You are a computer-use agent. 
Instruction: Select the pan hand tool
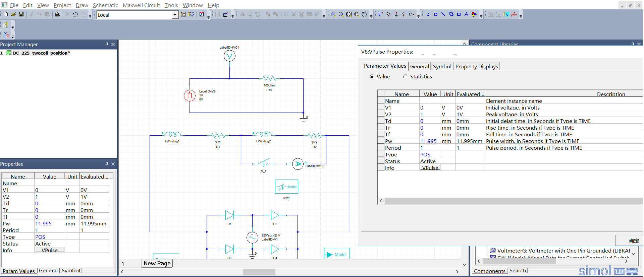coord(364,14)
